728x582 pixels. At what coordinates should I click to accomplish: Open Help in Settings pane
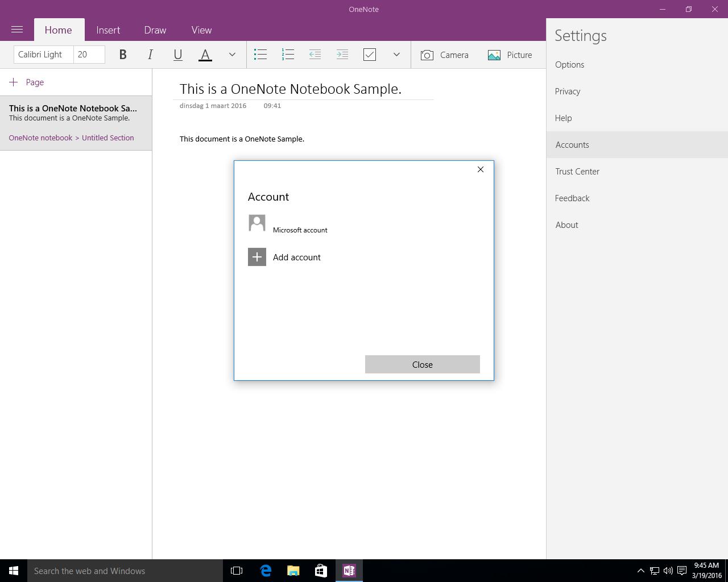pyautogui.click(x=637, y=118)
